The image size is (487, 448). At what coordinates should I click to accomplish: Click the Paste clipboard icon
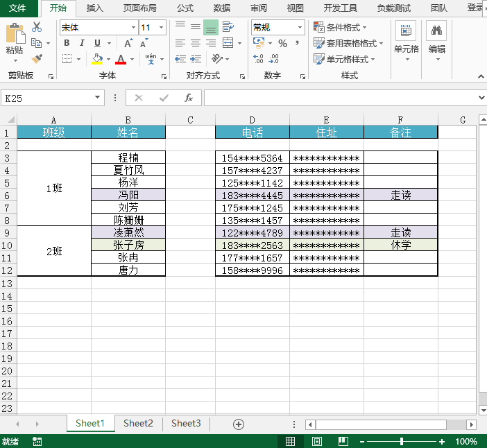point(15,33)
